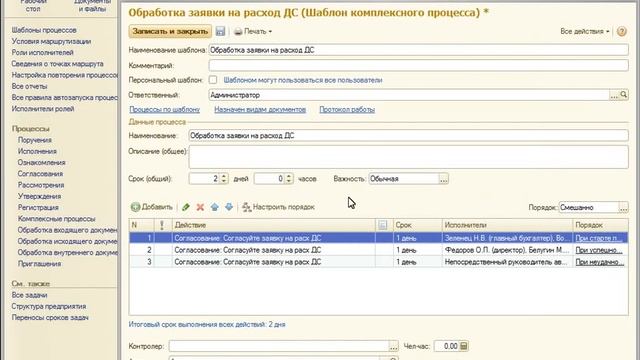Image resolution: width=640 pixels, height=360 pixels.
Task: Click the Описание (общее) text area
Action: pyautogui.click(x=408, y=157)
